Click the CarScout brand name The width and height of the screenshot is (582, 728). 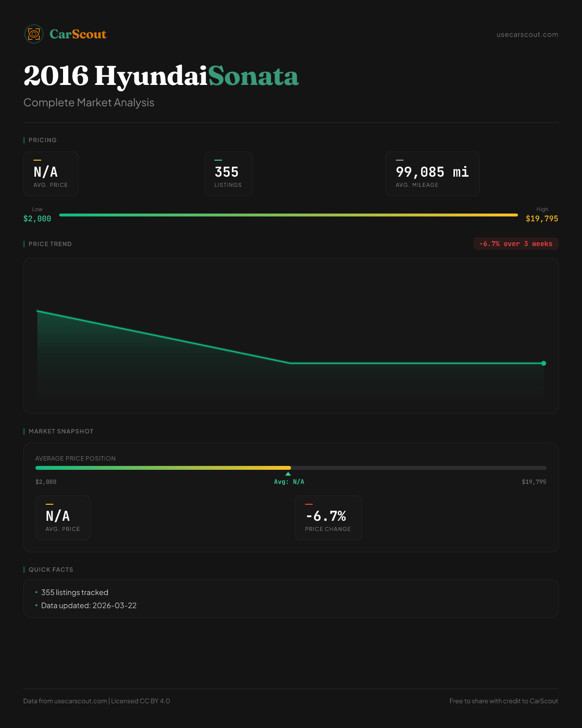click(78, 34)
